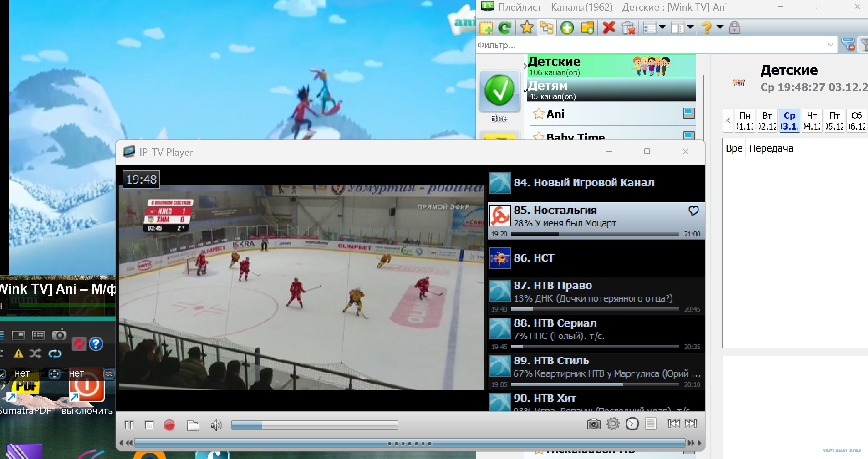
Task: Switch to the Сб 06.12 day tab
Action: tap(856, 121)
